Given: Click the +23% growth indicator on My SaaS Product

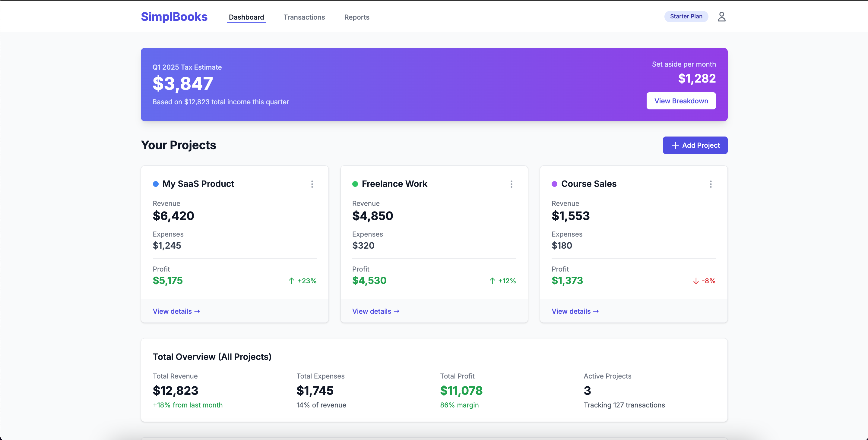Looking at the screenshot, I should coord(306,281).
